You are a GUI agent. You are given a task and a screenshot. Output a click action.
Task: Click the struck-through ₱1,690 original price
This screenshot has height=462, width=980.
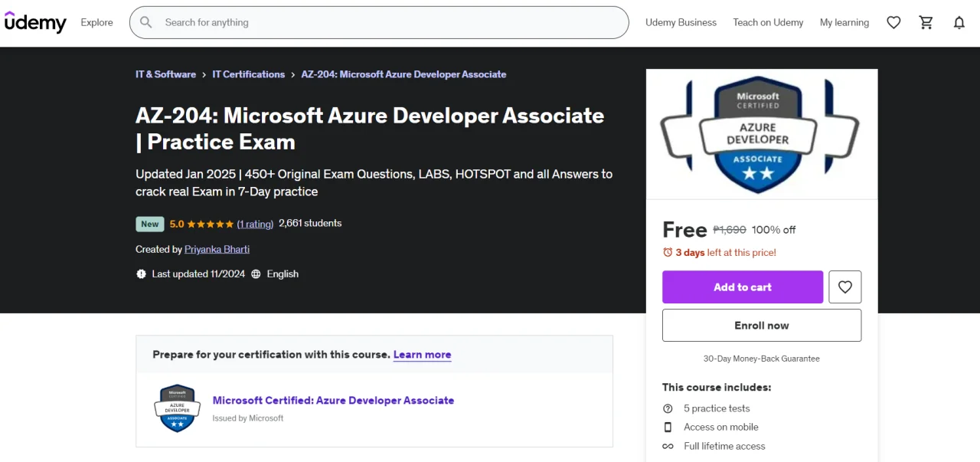tap(730, 230)
